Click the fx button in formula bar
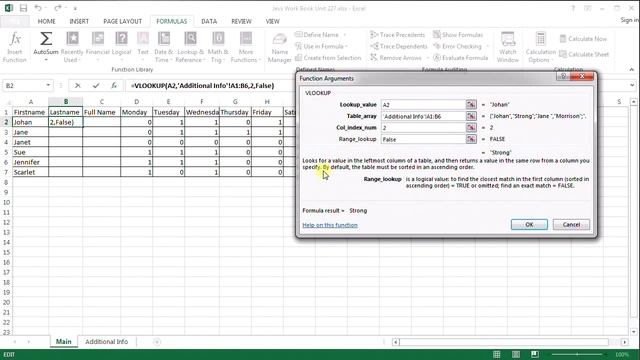The height and width of the screenshot is (360, 640). pyautogui.click(x=114, y=85)
